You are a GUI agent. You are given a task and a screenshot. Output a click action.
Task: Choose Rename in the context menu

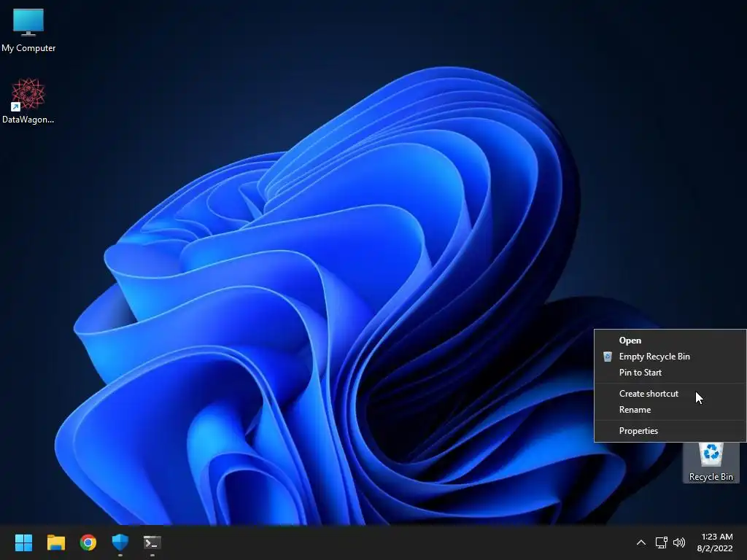[670, 410]
